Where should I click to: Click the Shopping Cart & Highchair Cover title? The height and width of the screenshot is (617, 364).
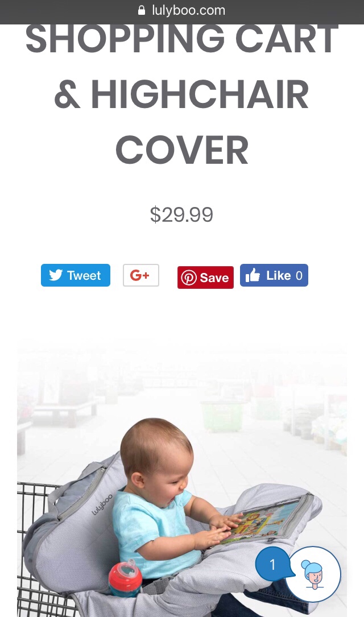182,94
